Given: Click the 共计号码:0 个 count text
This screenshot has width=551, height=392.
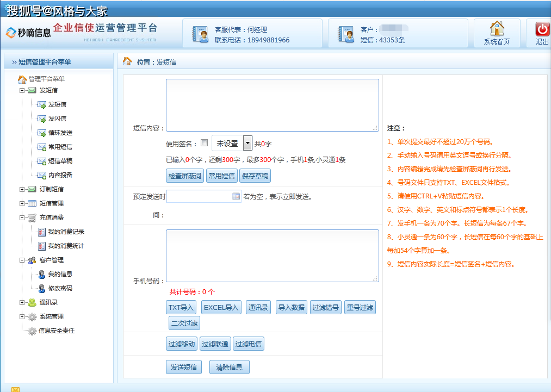Looking at the screenshot, I should (x=192, y=291).
